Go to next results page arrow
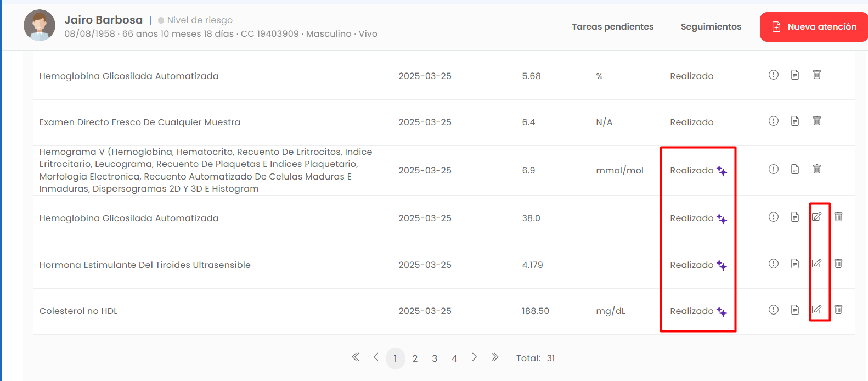868x381 pixels. pos(475,357)
